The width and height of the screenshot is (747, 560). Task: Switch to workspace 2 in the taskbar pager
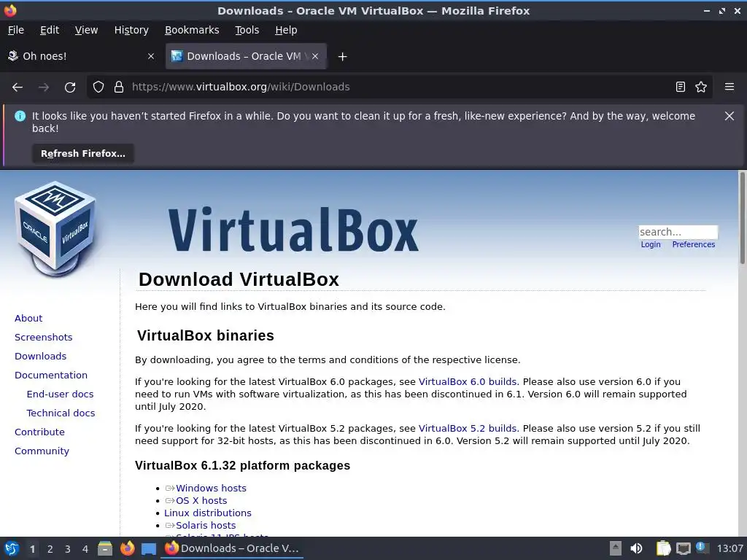50,549
